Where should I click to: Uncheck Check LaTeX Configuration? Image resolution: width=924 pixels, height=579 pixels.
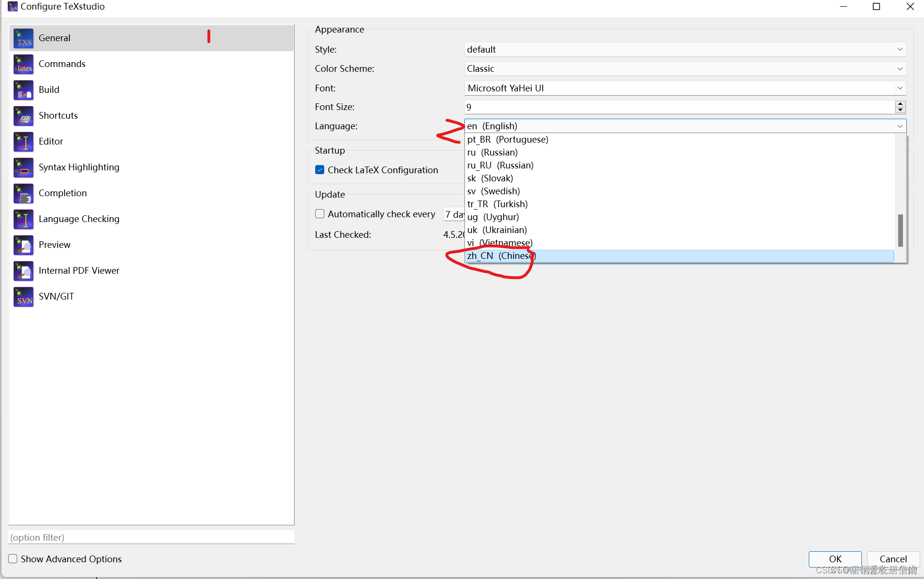click(320, 170)
